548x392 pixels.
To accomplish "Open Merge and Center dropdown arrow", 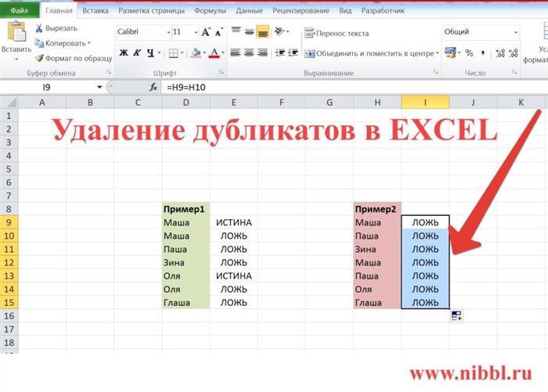I will 437,53.
